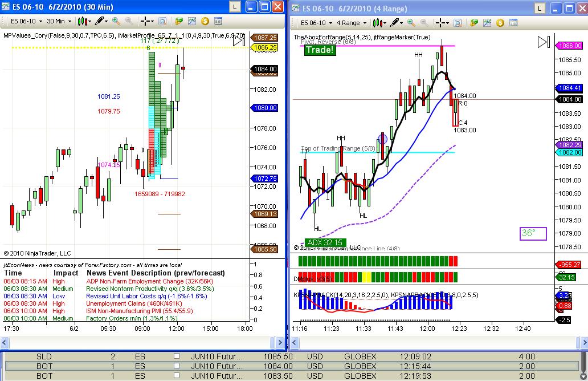This screenshot has width=588, height=381.
Task: Open Chart Trader green icon in 4 Range window
Action: coord(473,23)
